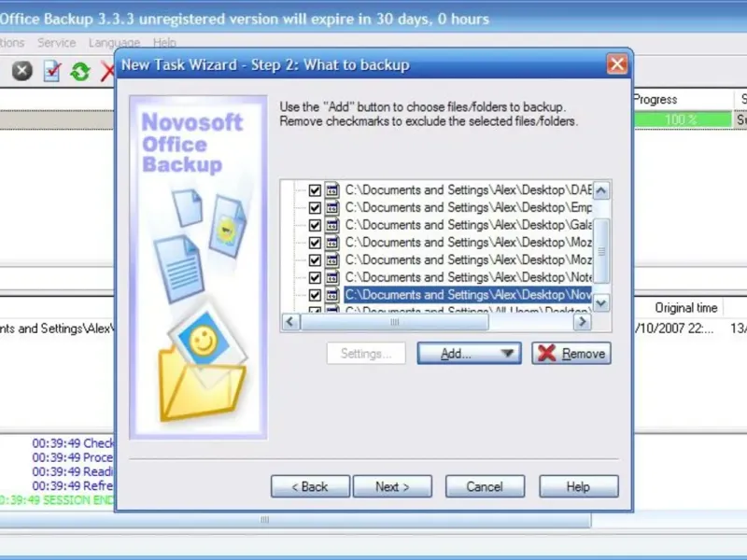
Task: Click the list scroll left arrow
Action: (x=290, y=322)
